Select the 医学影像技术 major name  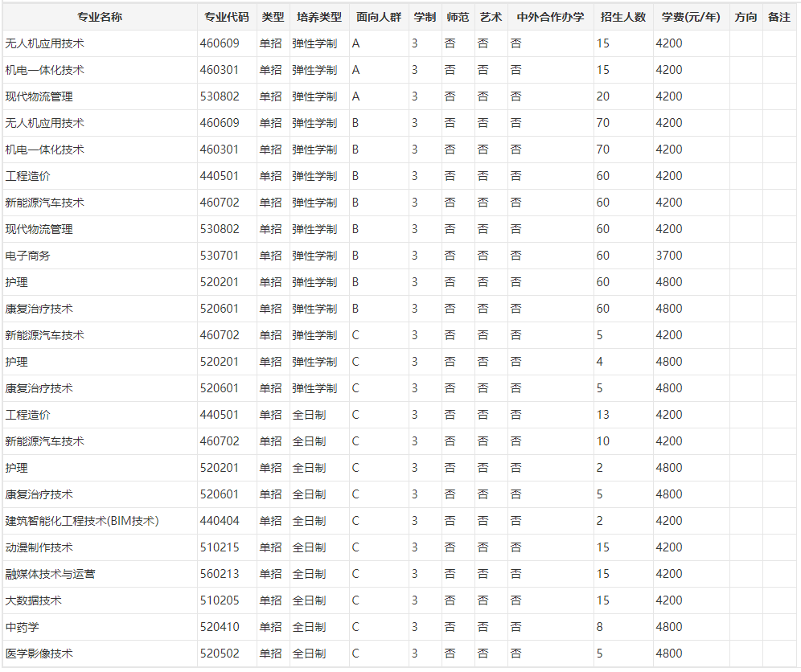(x=39, y=654)
